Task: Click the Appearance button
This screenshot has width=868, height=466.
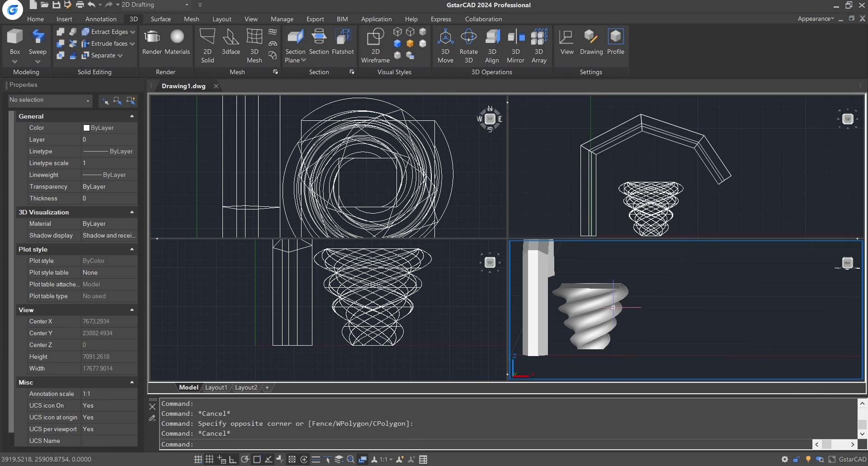Action: click(815, 19)
